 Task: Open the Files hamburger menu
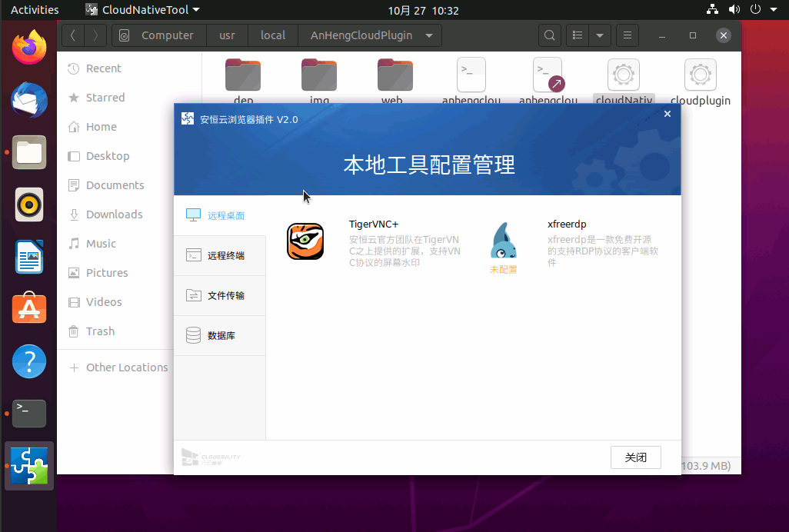click(x=628, y=35)
